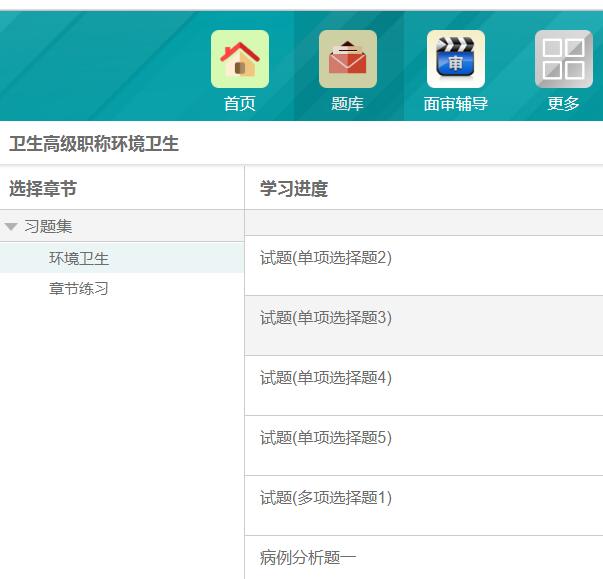Click the 卫生高级职称环境卫生 title
Viewport: 603px width, 579px height.
(94, 144)
